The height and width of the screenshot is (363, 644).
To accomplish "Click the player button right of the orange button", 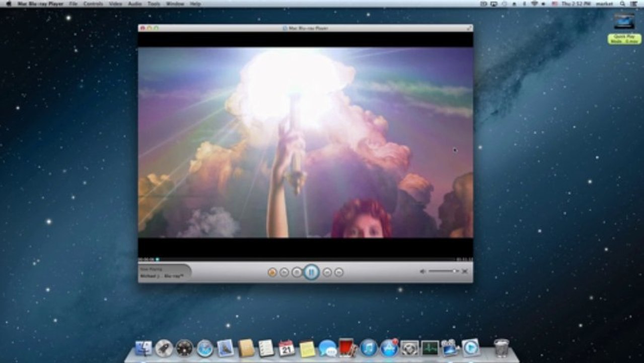I will 284,272.
